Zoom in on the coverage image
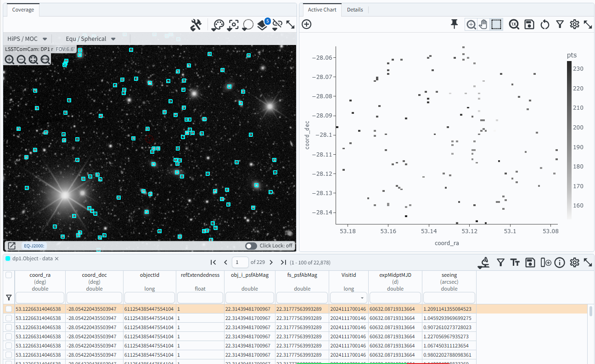This screenshot has height=364, width=595. click(9, 59)
